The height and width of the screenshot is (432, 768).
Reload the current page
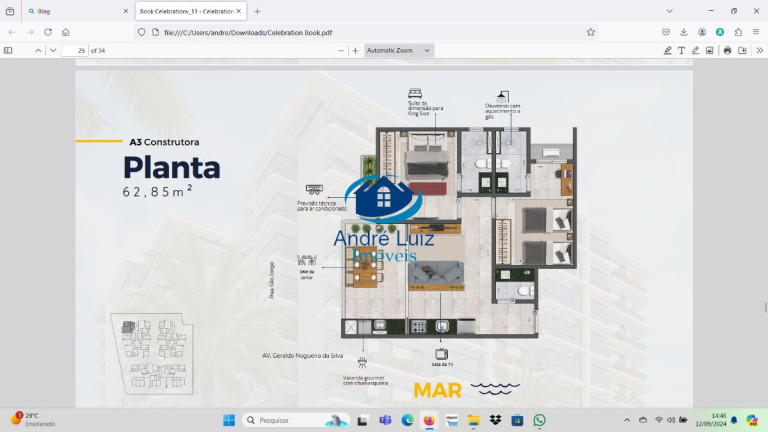tap(48, 32)
